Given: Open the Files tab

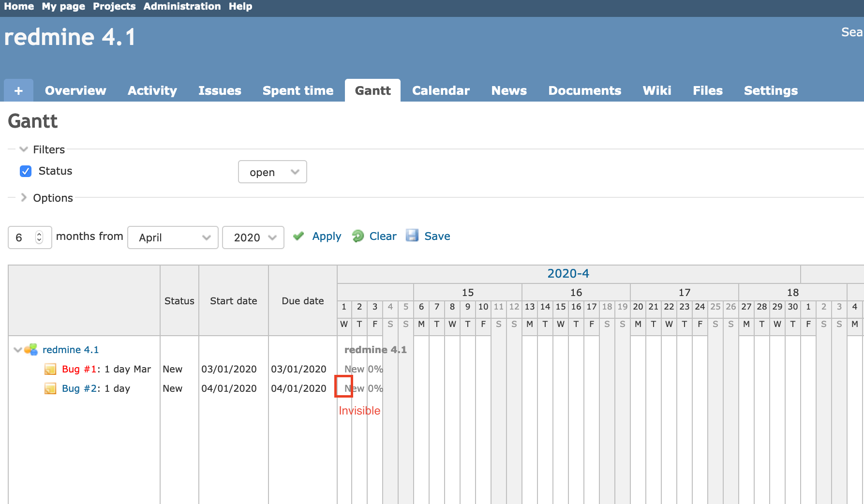Looking at the screenshot, I should pos(708,90).
